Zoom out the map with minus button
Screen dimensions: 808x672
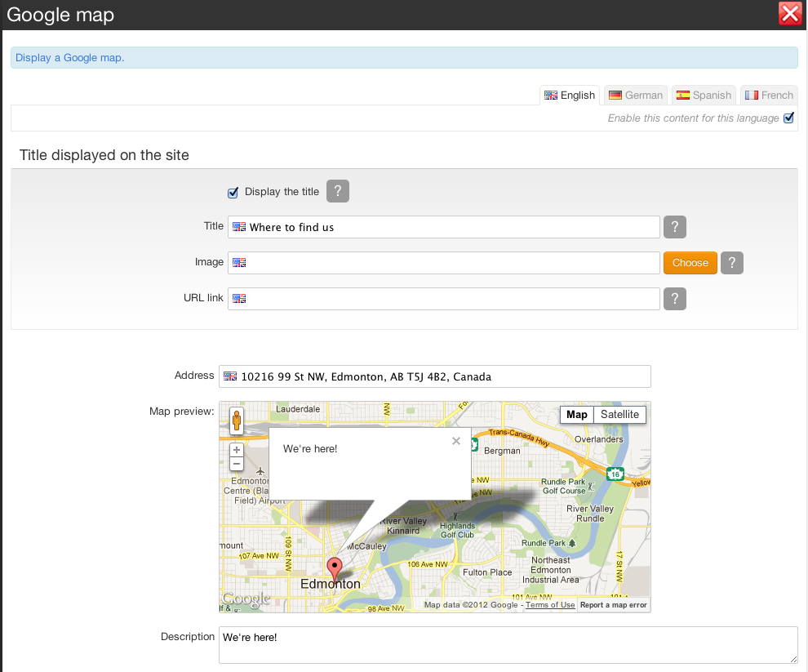point(237,464)
